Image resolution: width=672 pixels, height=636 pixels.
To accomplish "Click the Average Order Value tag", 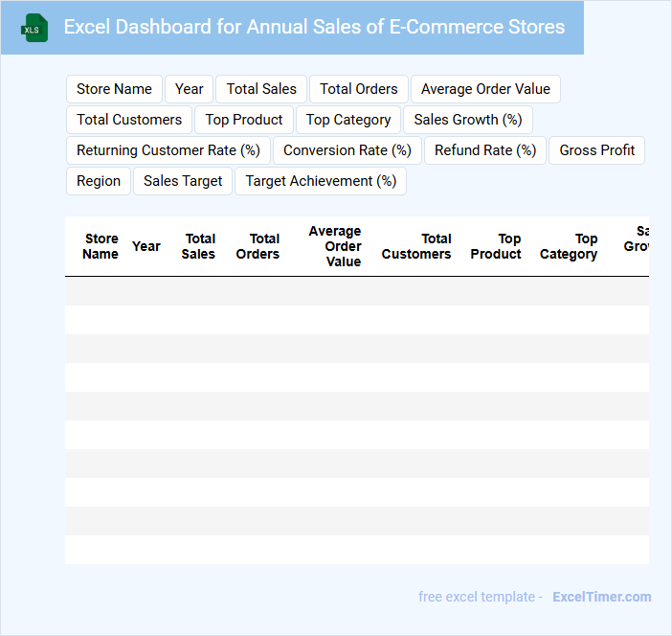I will [x=485, y=89].
